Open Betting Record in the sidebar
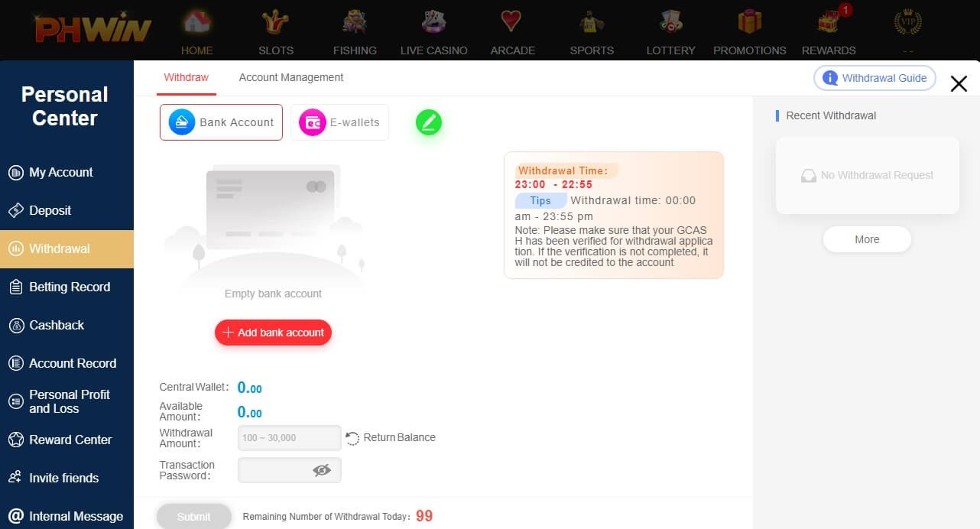This screenshot has width=980, height=529. point(67,287)
